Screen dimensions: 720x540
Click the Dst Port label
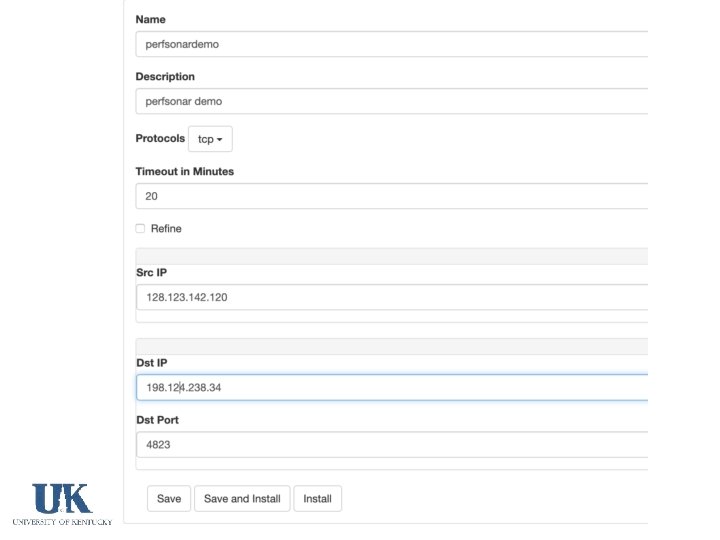click(x=157, y=420)
